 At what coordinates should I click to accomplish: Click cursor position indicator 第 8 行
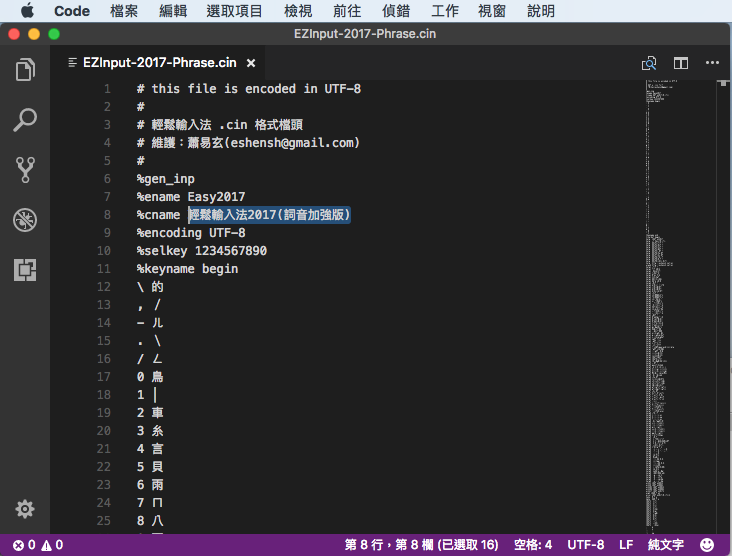pos(421,545)
